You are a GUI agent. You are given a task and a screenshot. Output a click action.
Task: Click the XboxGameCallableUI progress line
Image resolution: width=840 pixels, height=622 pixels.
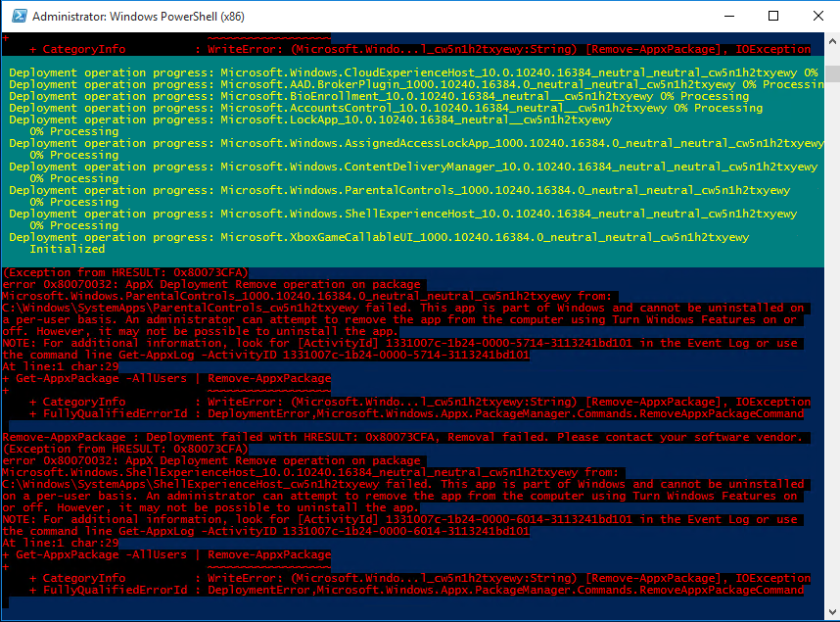(x=379, y=238)
